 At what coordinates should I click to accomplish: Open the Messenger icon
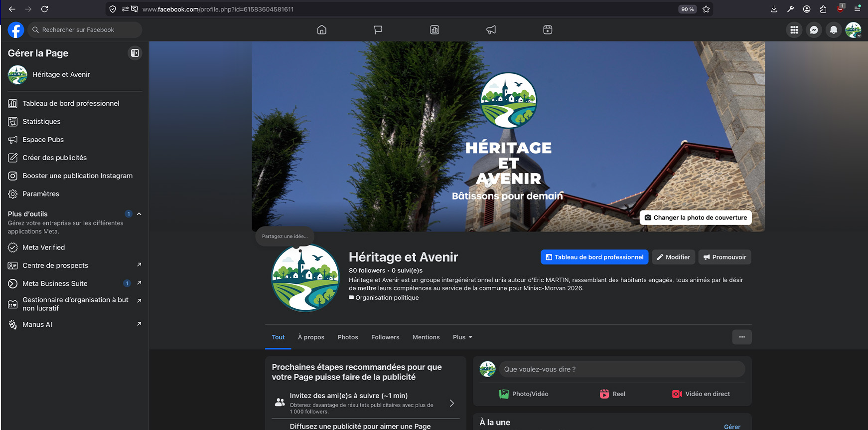click(x=814, y=30)
